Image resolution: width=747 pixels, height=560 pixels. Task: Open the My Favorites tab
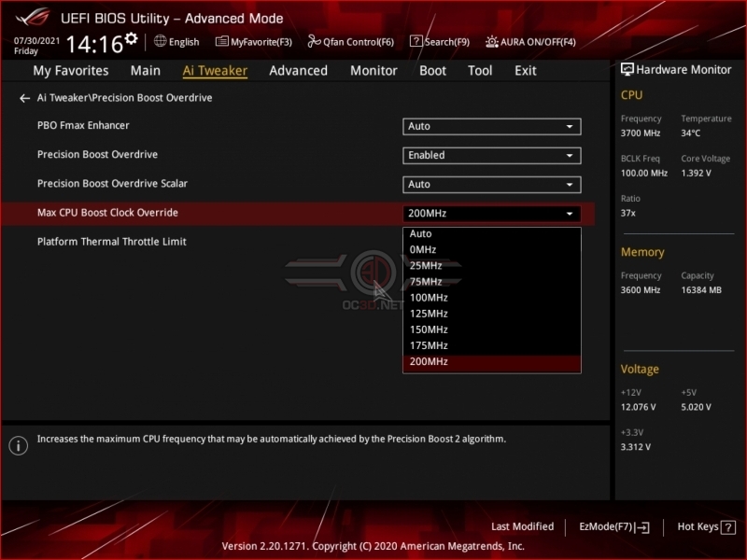71,71
